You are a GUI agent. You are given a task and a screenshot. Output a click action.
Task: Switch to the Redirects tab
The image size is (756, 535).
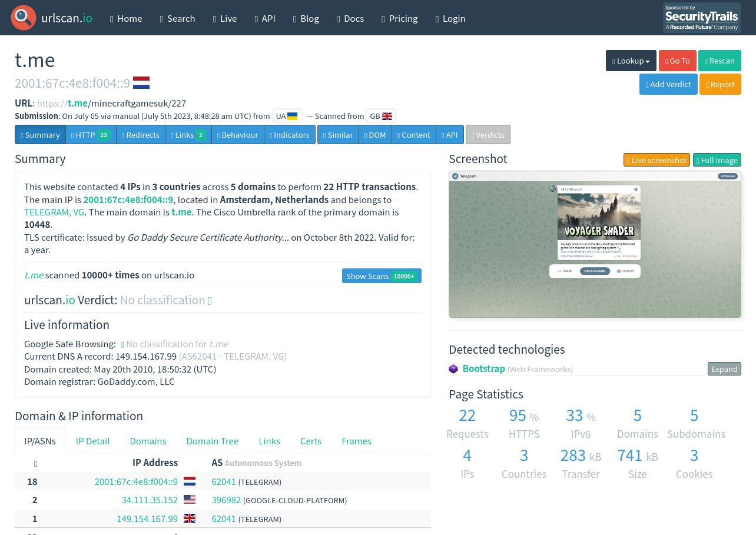(x=141, y=135)
